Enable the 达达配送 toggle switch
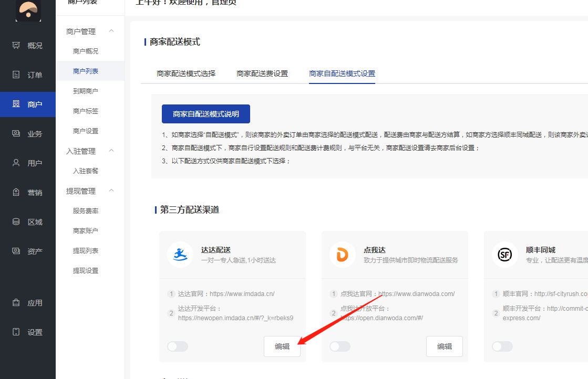Screen dimensions: 588x379 coord(178,346)
